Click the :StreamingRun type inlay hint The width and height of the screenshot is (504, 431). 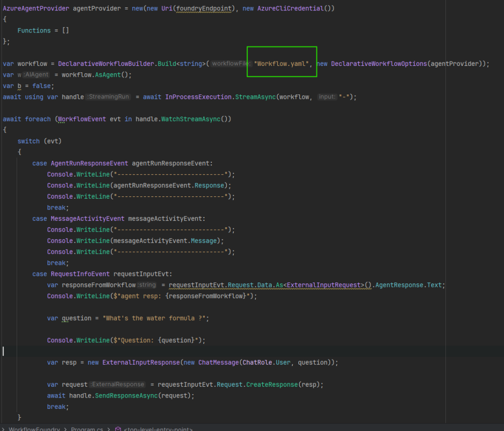pos(108,97)
